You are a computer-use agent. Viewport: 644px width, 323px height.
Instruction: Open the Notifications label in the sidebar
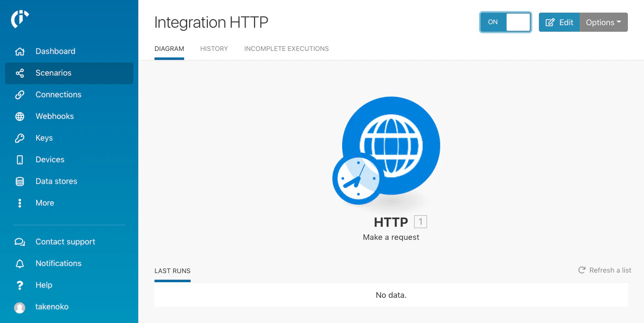(x=58, y=264)
